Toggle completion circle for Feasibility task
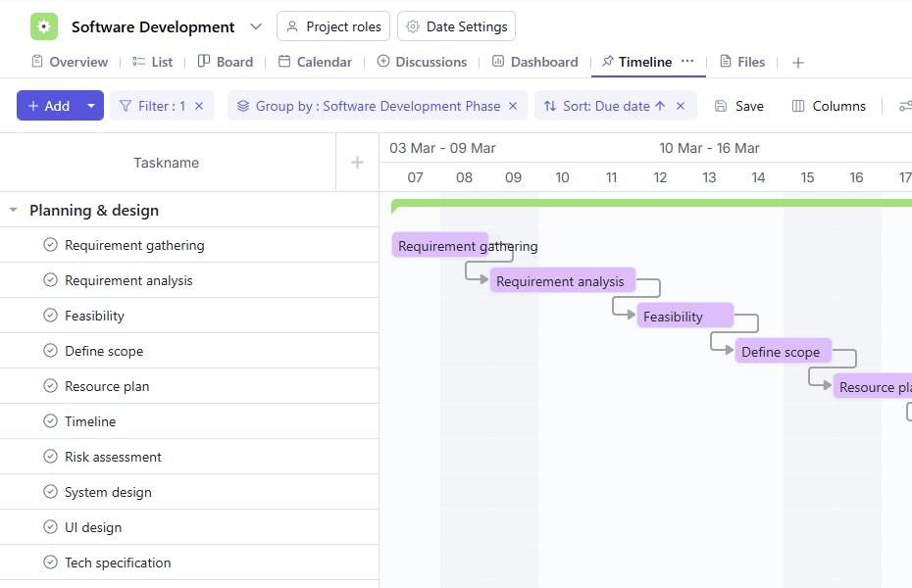912x588 pixels. point(51,316)
